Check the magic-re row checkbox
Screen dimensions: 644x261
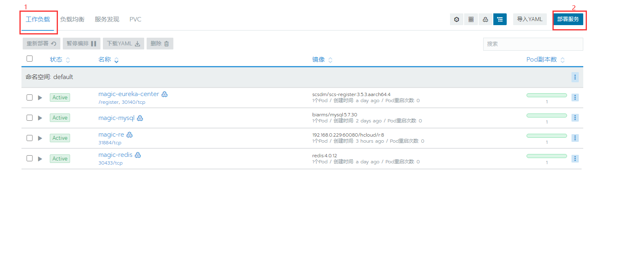pos(30,138)
